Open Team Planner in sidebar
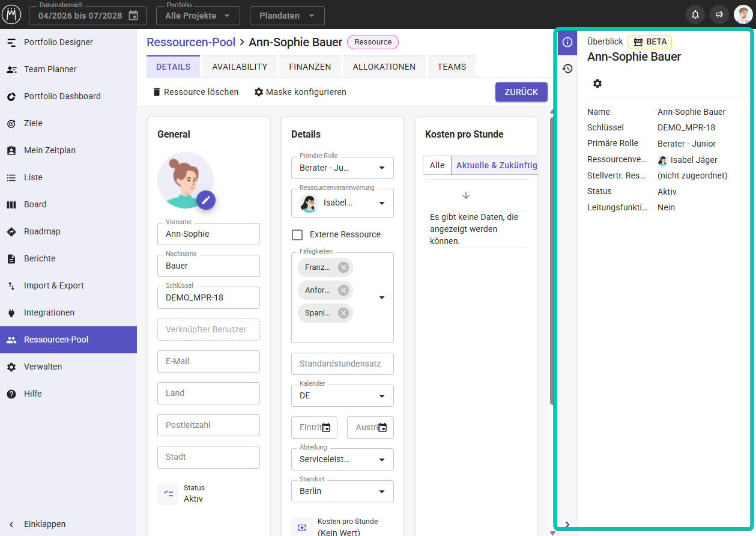Image resolution: width=756 pixels, height=536 pixels. pos(68,69)
